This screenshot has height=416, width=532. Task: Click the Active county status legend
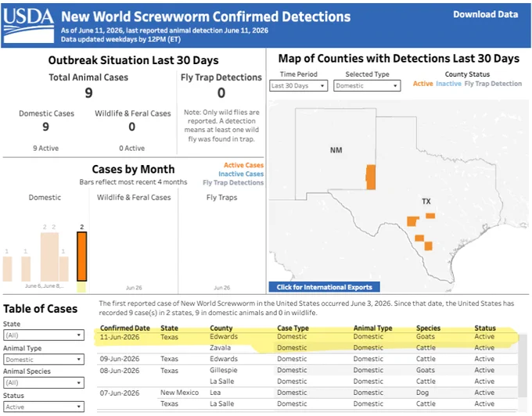pyautogui.click(x=422, y=84)
